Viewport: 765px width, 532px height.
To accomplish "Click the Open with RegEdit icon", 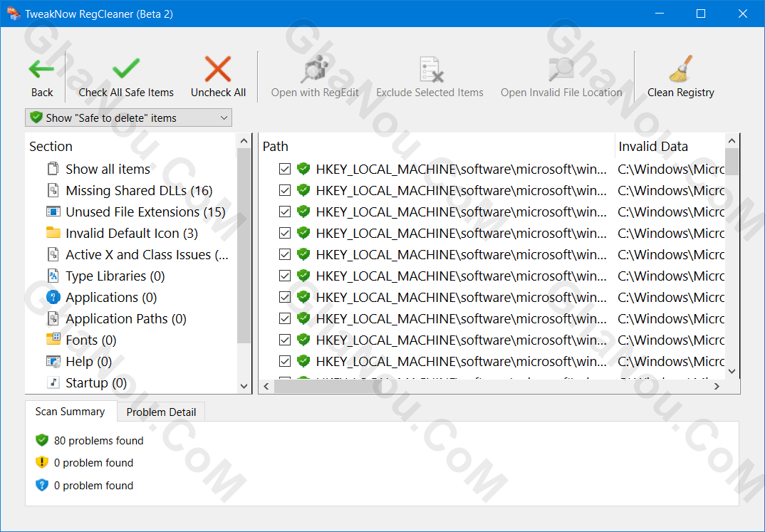I will coord(315,69).
